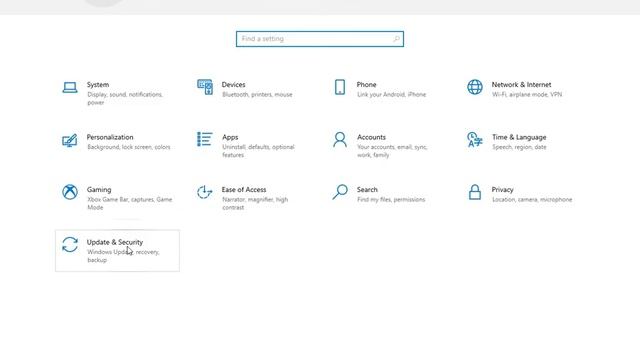Click 'Speech, region, date' description

519,147
